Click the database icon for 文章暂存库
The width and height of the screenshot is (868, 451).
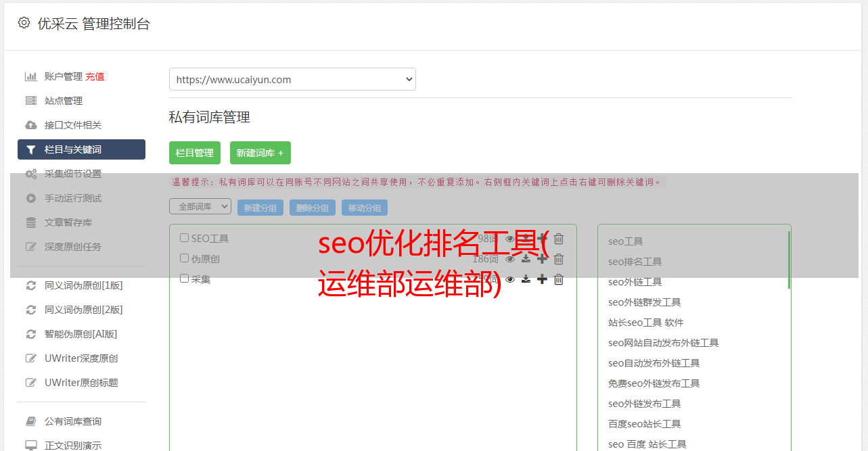[x=31, y=222]
